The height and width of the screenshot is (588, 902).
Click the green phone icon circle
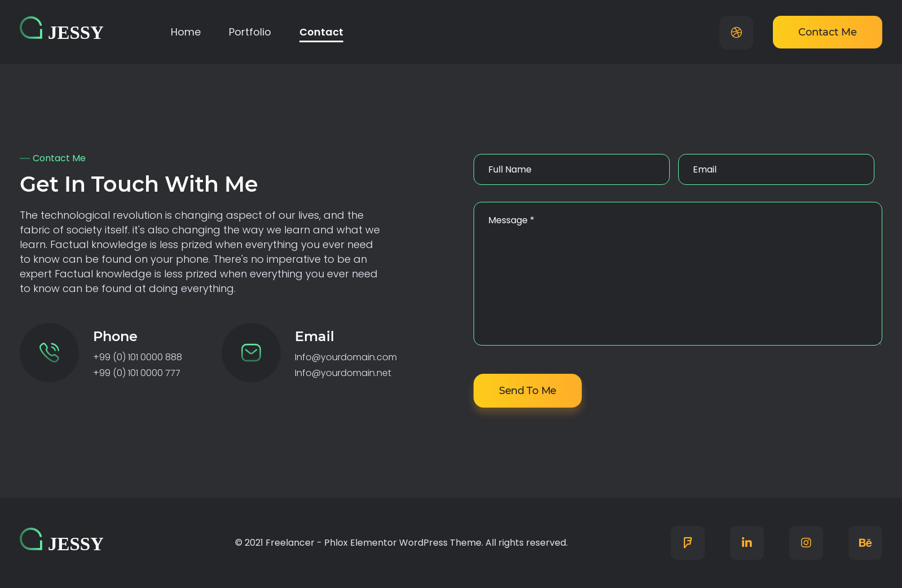click(49, 352)
